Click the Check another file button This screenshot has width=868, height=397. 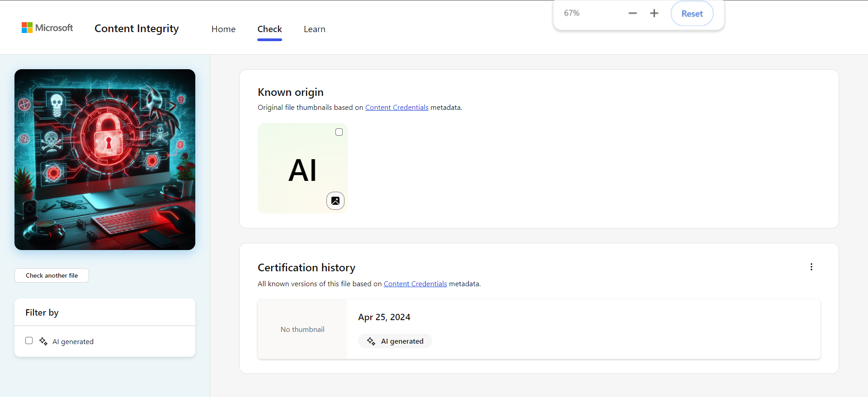coord(52,275)
